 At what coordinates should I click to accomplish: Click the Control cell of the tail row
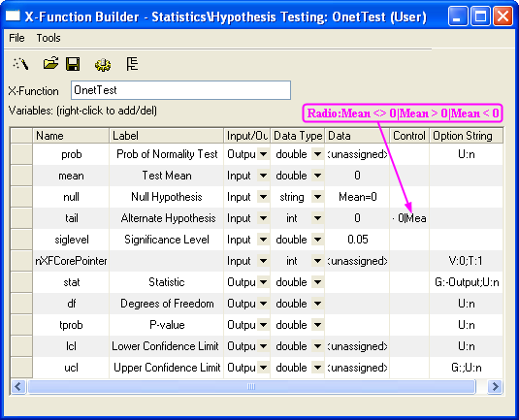pos(409,218)
